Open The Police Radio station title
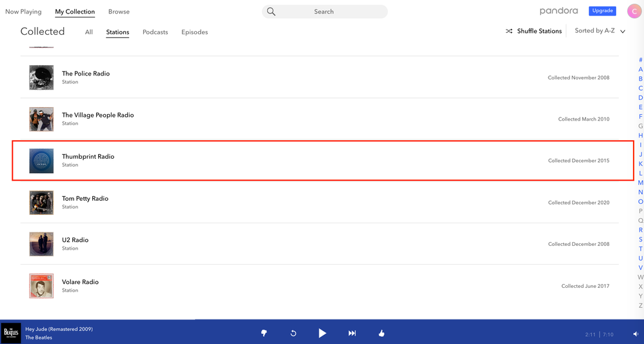The image size is (644, 344). (x=86, y=74)
